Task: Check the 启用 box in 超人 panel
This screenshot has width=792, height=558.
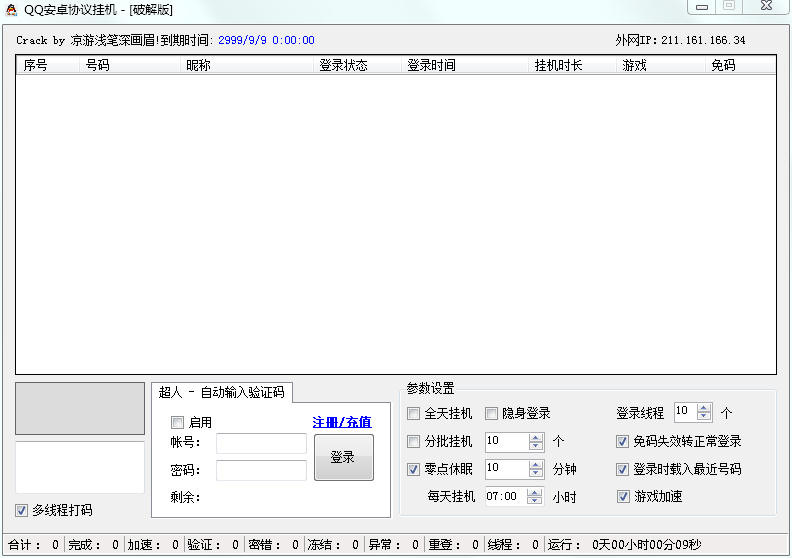Action: 178,423
